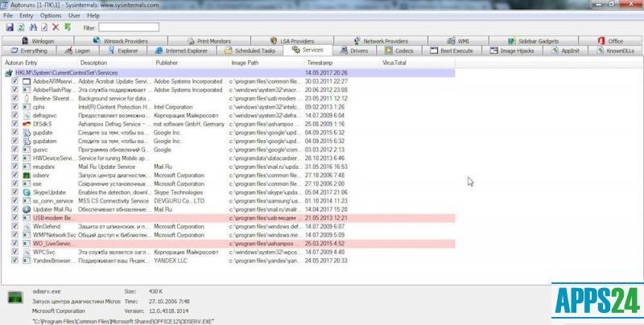This screenshot has height=325, width=644.
Task: Select the Drivers tab
Action: (x=353, y=51)
